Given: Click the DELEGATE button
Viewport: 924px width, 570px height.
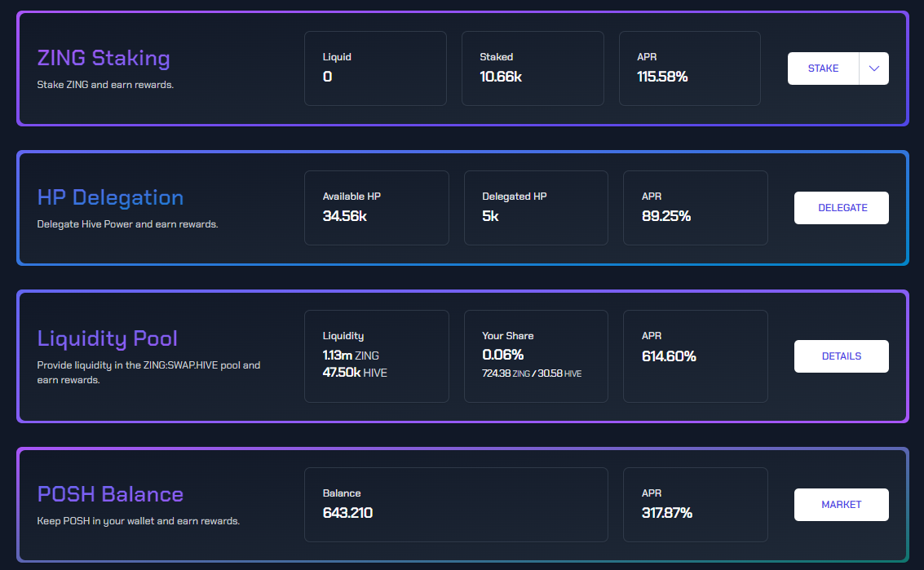Looking at the screenshot, I should 842,207.
